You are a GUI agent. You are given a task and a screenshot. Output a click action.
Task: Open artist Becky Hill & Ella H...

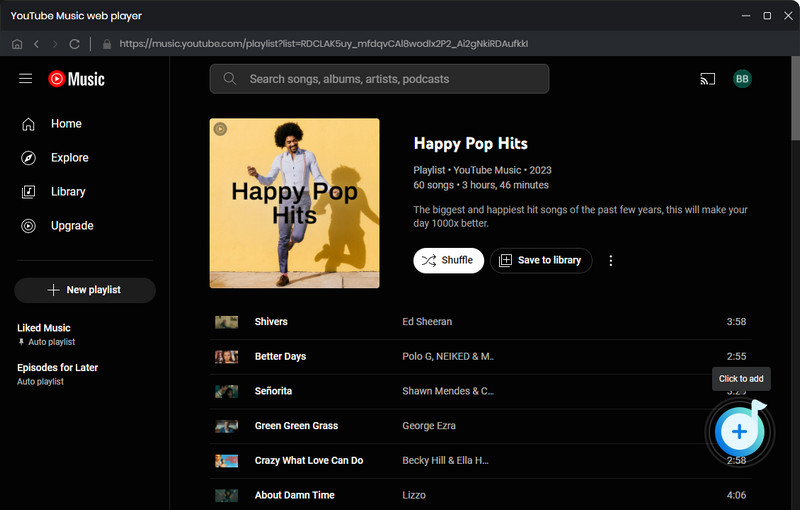(445, 461)
